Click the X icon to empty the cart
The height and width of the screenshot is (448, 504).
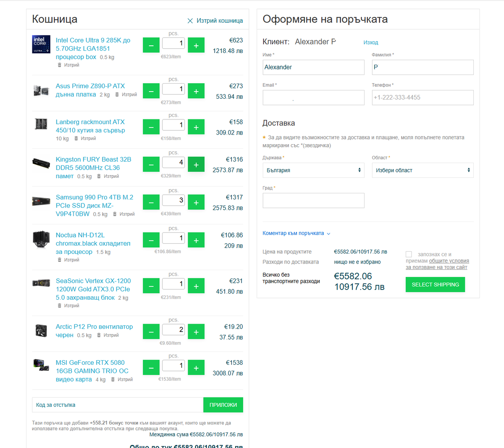[x=190, y=21]
